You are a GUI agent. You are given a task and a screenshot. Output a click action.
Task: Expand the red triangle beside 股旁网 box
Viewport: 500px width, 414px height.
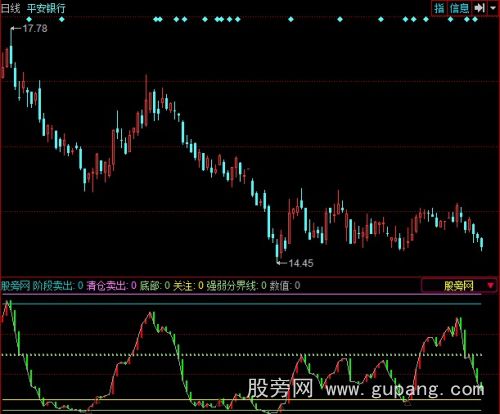click(490, 286)
